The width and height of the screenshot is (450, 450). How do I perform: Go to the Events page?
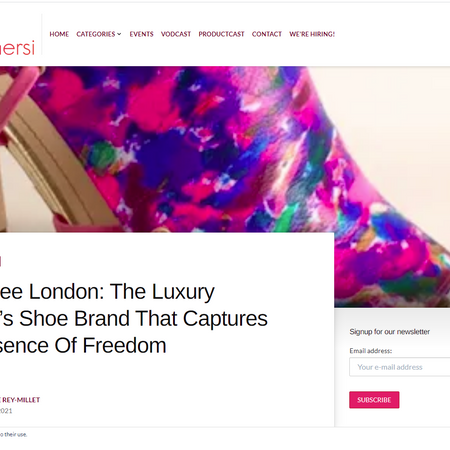tap(141, 34)
